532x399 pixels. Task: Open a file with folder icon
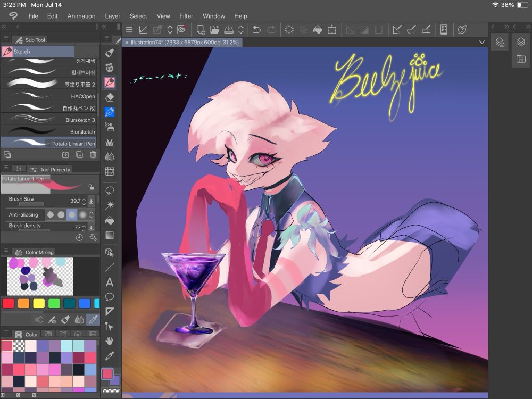(x=214, y=30)
